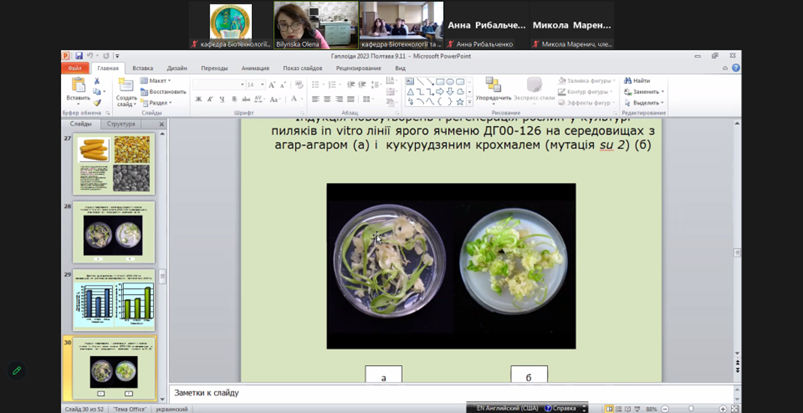Open PowerPoint Help question mark icon

736,68
